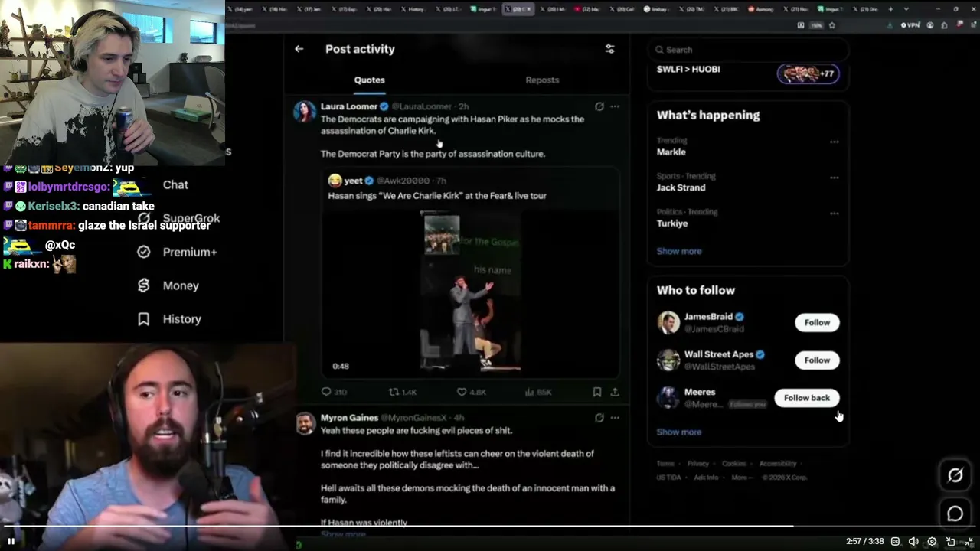
Task: Open Wall Street Apes's profile avatar
Action: click(668, 360)
